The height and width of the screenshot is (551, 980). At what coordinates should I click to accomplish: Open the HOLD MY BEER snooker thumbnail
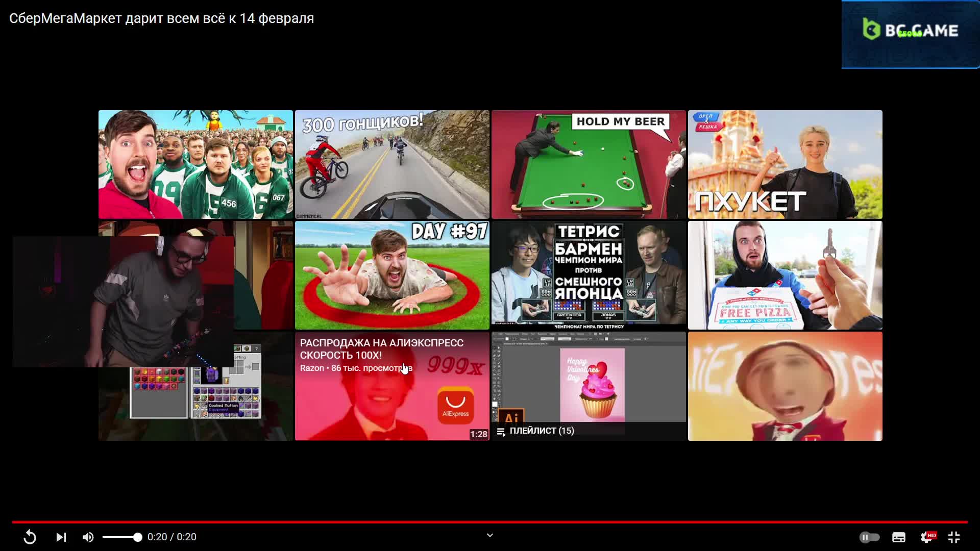click(589, 164)
